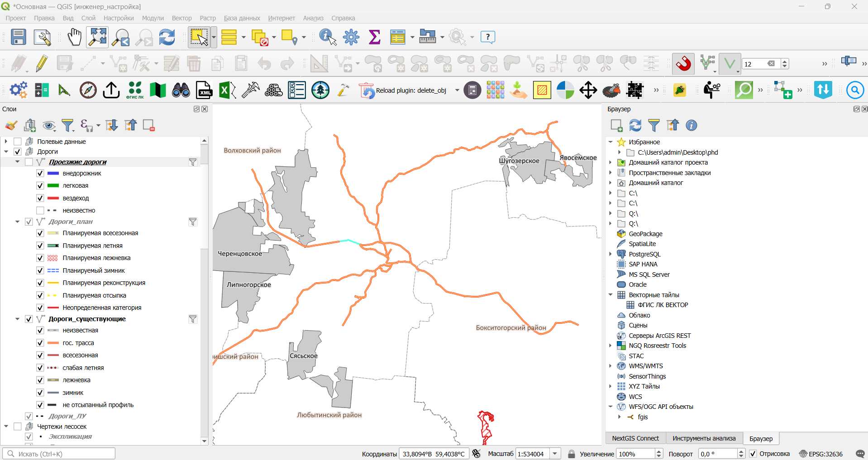This screenshot has width=868, height=460.
Task: Open the statistical summary sigma icon
Action: click(375, 37)
